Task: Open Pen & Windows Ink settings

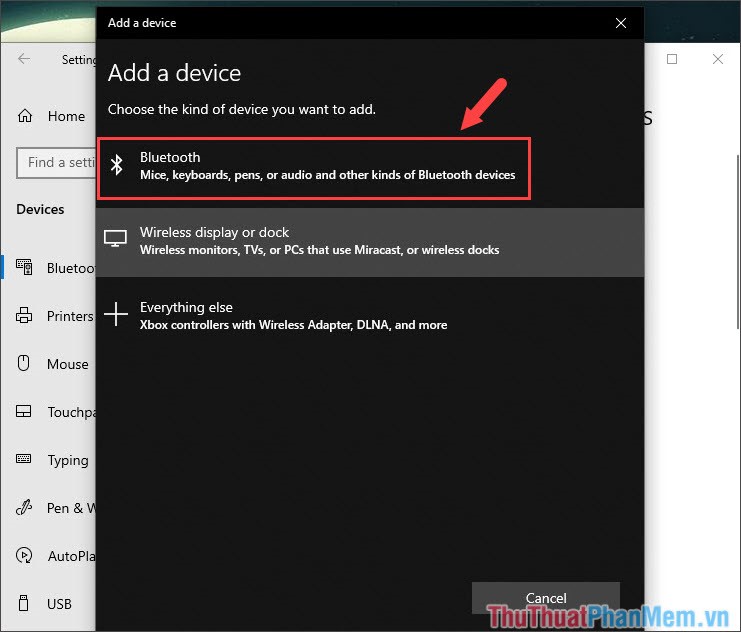Action: (50, 508)
